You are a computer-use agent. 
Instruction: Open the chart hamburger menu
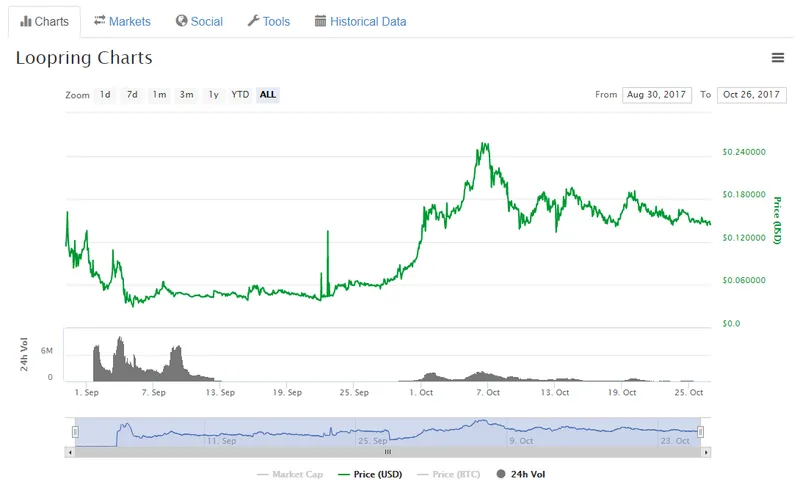(778, 58)
